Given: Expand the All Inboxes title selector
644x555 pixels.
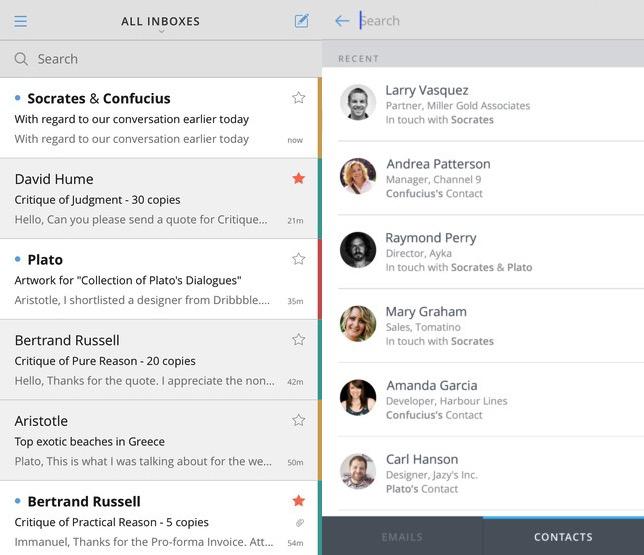Looking at the screenshot, I should (160, 21).
